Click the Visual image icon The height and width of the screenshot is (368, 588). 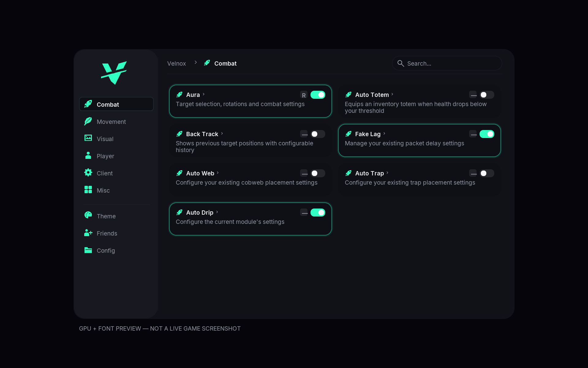point(88,138)
